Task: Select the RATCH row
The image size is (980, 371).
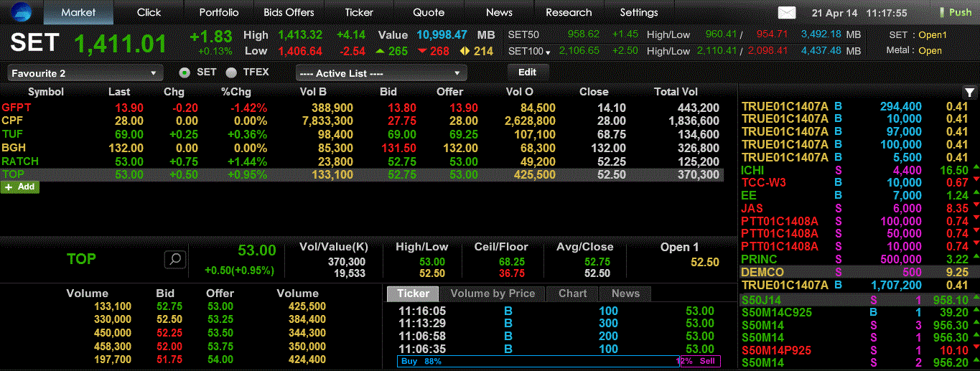Action: click(x=362, y=161)
